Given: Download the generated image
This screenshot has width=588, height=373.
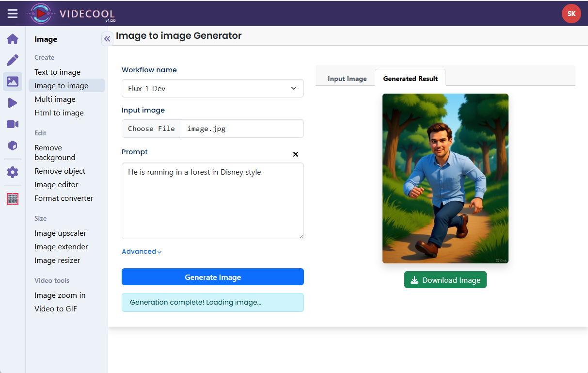Looking at the screenshot, I should [445, 280].
